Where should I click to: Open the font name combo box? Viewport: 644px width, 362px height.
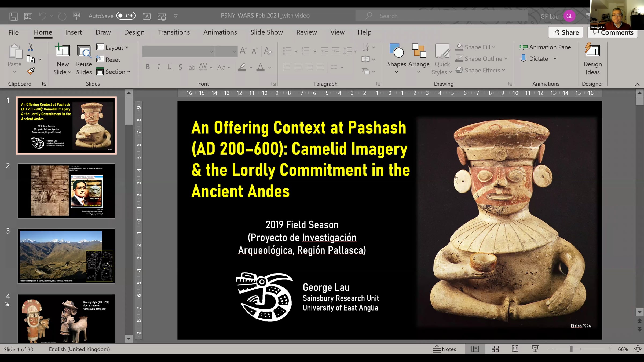pyautogui.click(x=178, y=51)
